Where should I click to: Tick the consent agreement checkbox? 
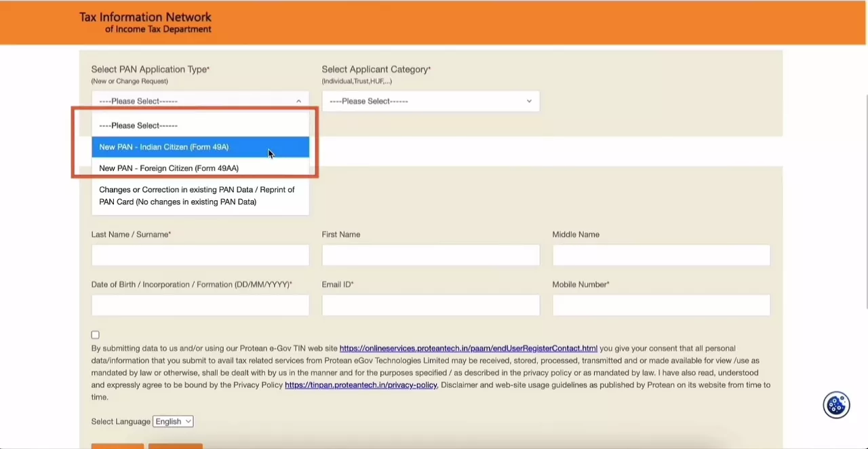(96, 335)
